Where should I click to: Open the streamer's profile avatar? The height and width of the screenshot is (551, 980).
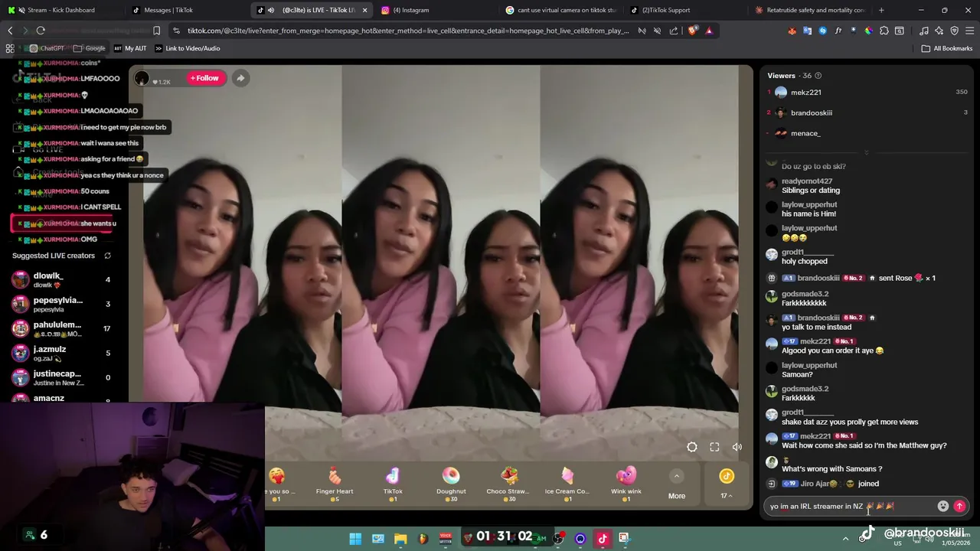(x=142, y=78)
